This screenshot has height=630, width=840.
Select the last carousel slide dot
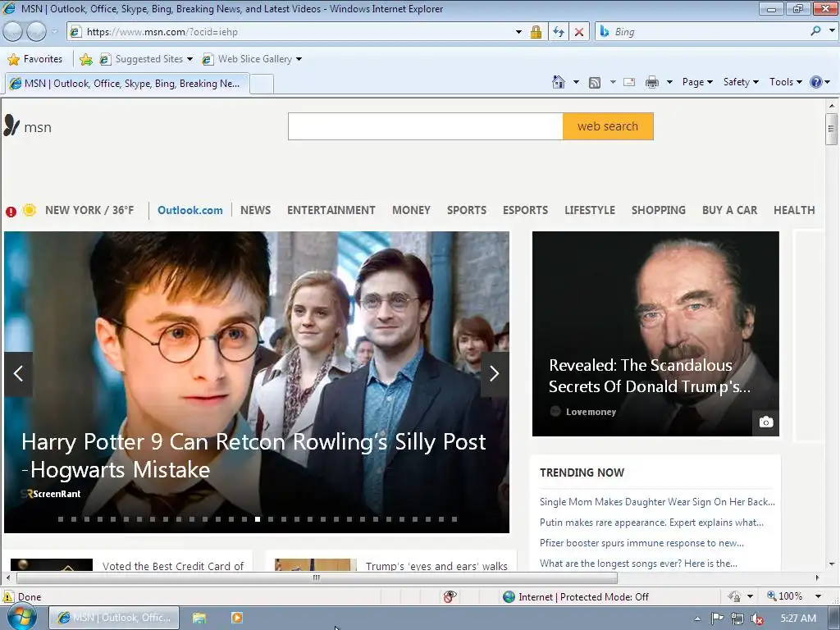pos(454,519)
